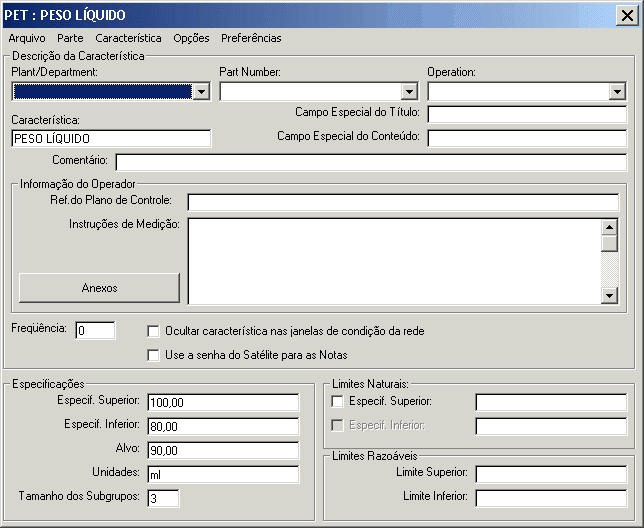The width and height of the screenshot is (644, 528).
Task: Click Especif. Inferior field showing 80,00
Action: pos(223,426)
